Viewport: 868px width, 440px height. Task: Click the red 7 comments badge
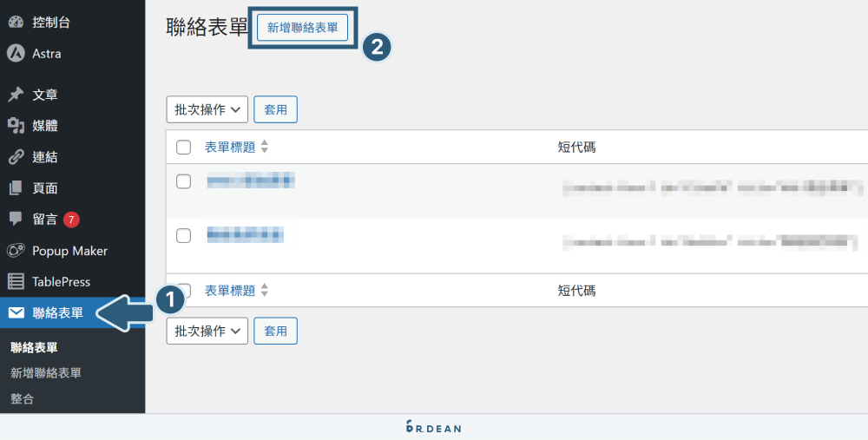[x=71, y=220]
